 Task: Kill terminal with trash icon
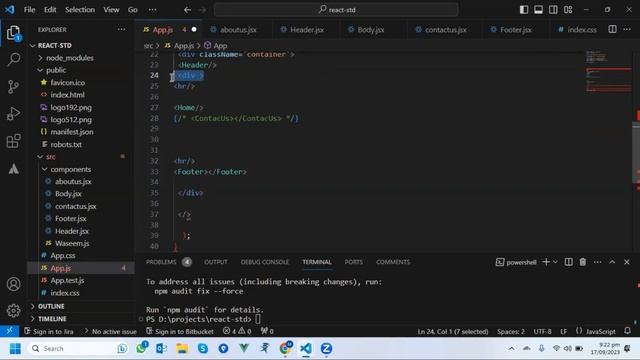point(583,262)
